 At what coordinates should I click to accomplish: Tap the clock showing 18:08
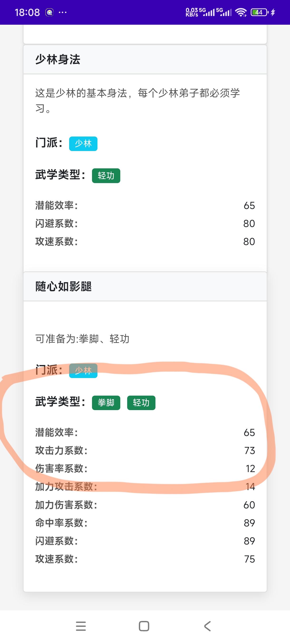(x=27, y=12)
